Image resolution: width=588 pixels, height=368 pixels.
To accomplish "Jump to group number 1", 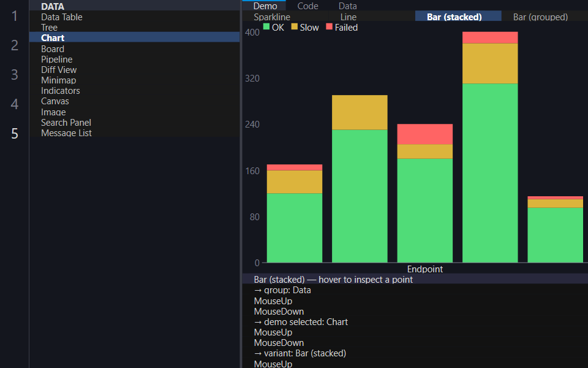I will [14, 16].
